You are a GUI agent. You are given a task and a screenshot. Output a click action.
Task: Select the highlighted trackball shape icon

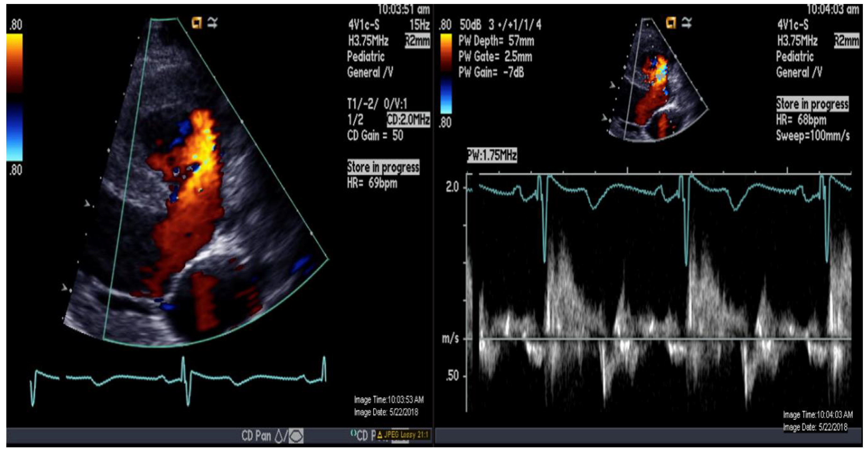click(x=296, y=436)
